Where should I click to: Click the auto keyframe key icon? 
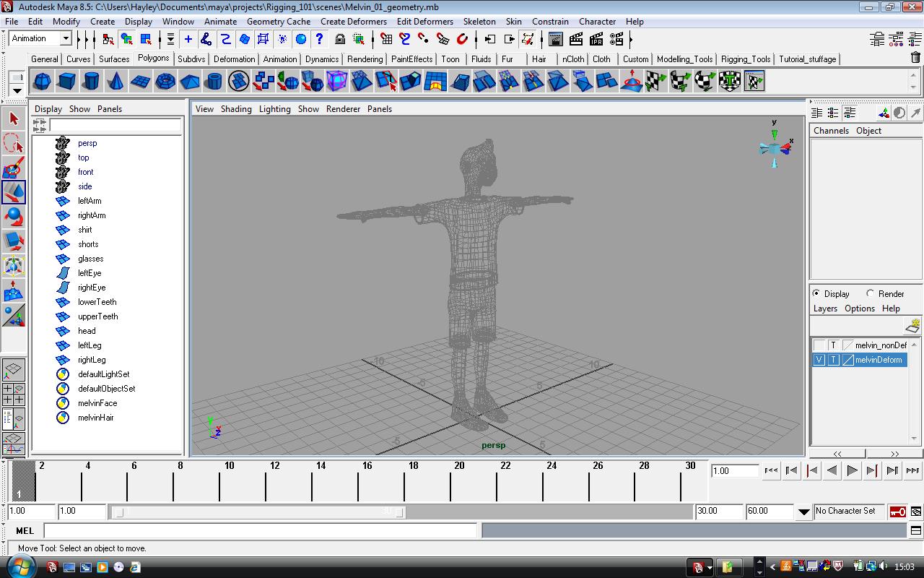[897, 512]
